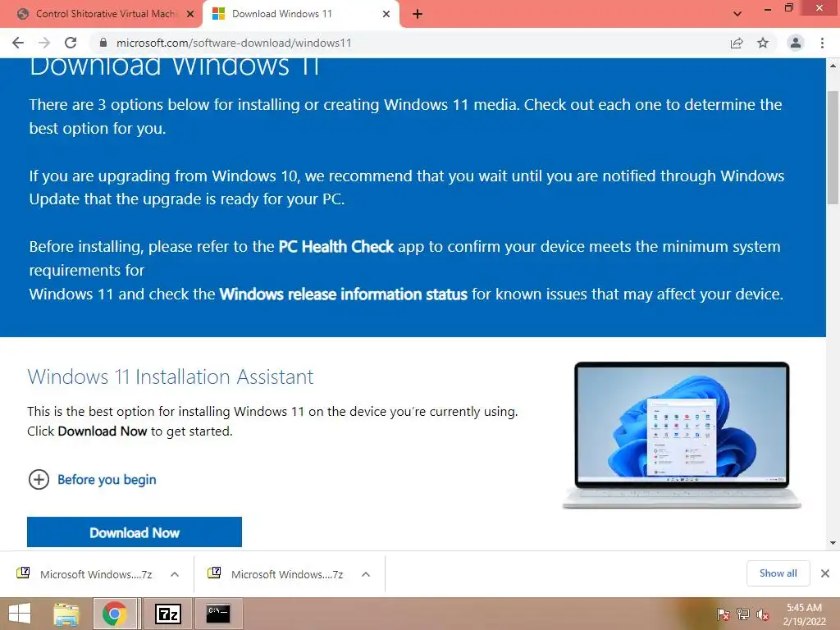Close the downloads bar
This screenshot has height=630, width=840.
pyautogui.click(x=825, y=573)
